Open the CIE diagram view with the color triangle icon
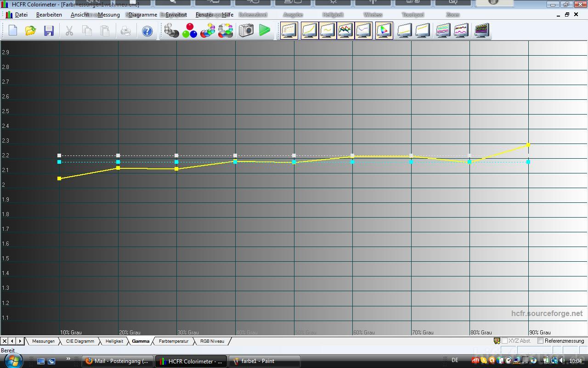The width and height of the screenshot is (588, 368). [384, 31]
